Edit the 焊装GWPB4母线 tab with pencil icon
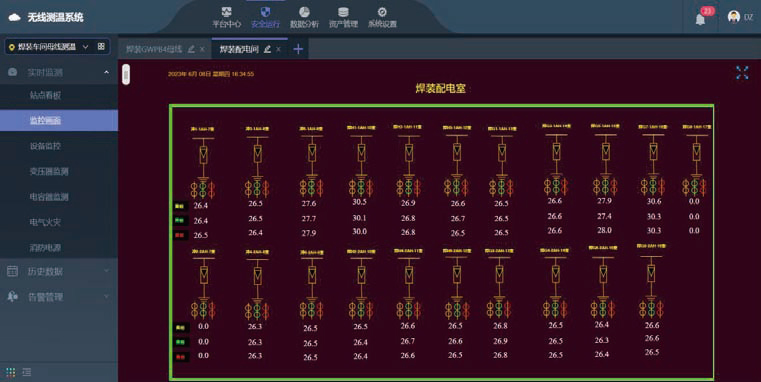 tap(191, 49)
